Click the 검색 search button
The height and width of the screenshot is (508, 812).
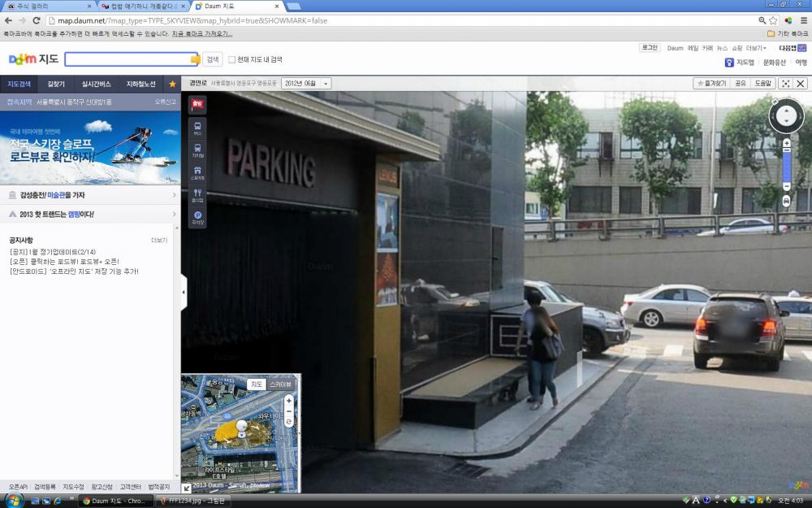(x=212, y=59)
